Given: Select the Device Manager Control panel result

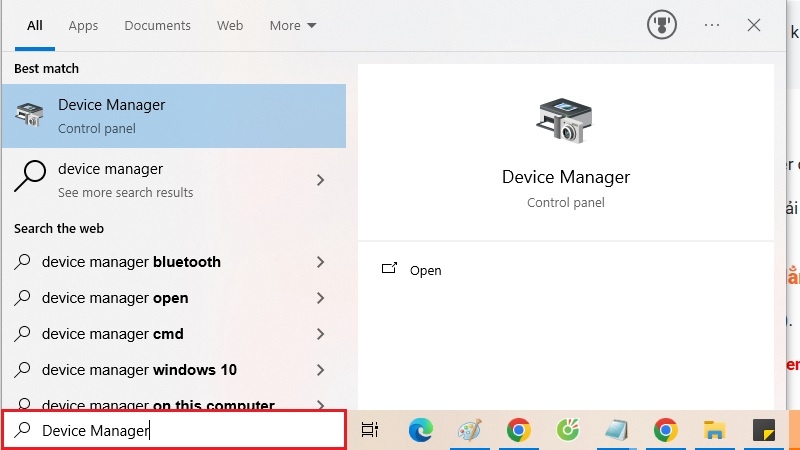Looking at the screenshot, I should coord(174,116).
